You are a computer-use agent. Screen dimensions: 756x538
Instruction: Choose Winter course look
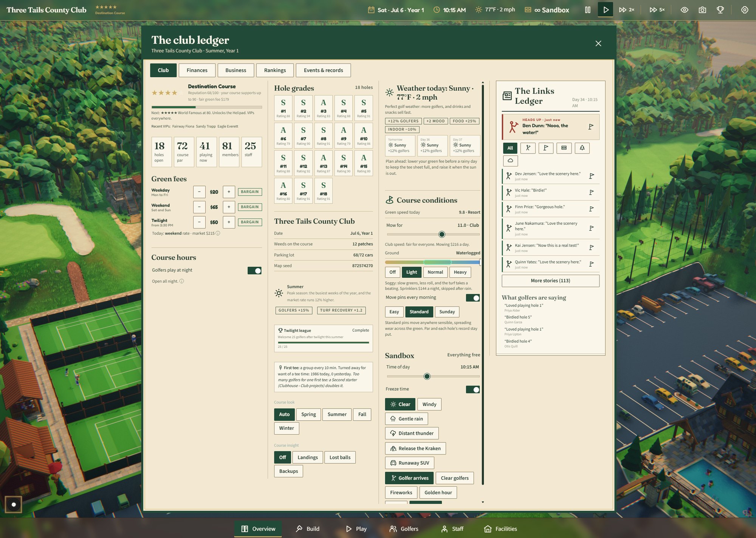tap(287, 428)
